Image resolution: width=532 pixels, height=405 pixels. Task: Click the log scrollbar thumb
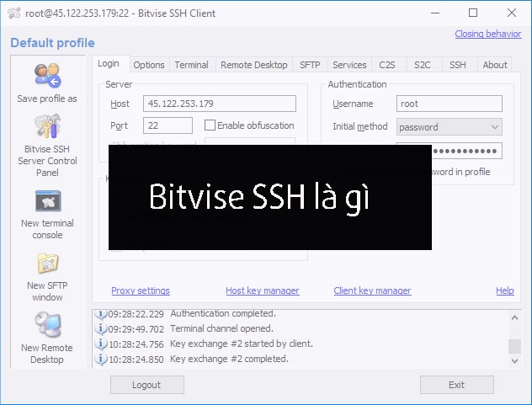click(x=514, y=346)
